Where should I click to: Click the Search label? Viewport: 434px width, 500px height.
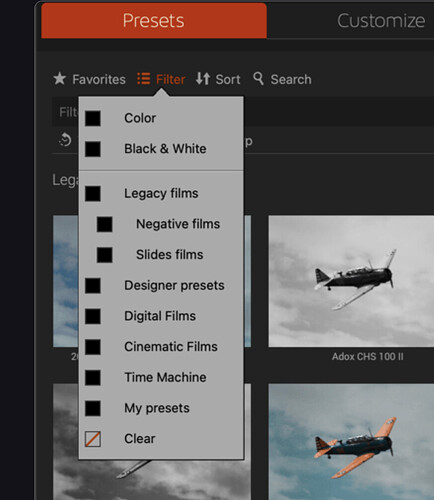291,79
